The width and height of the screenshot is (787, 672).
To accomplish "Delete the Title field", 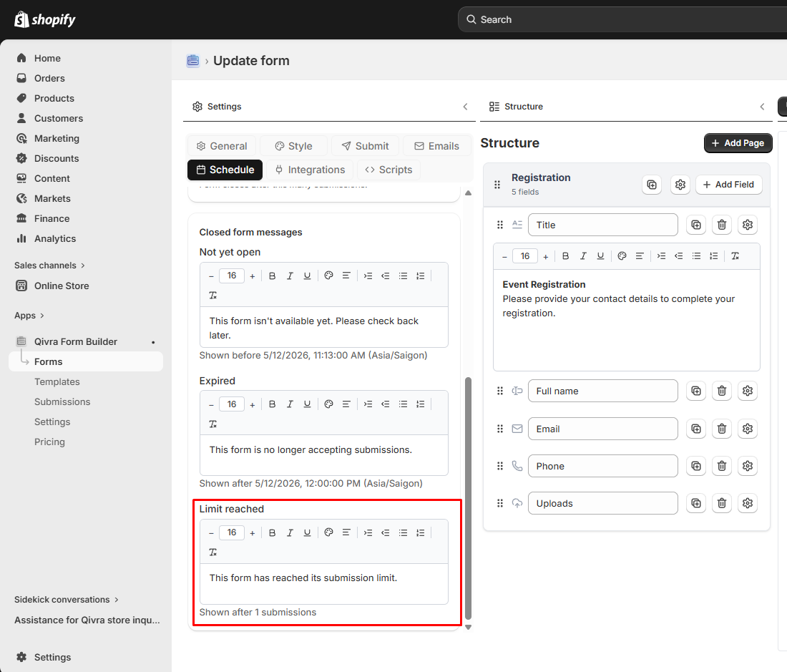I will tap(722, 225).
